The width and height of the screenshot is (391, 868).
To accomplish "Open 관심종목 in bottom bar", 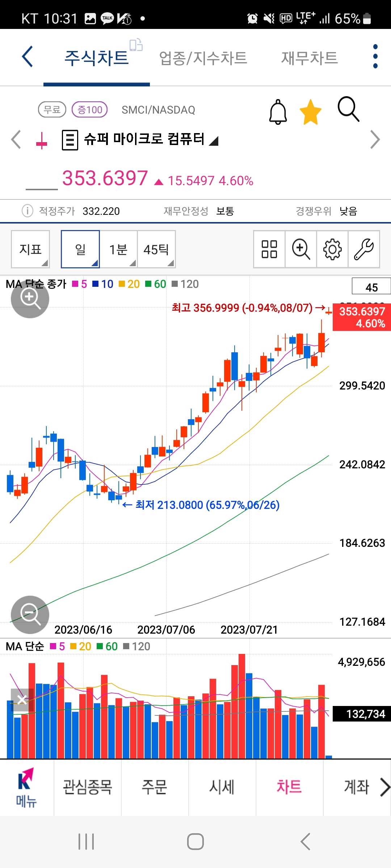I will [x=87, y=787].
